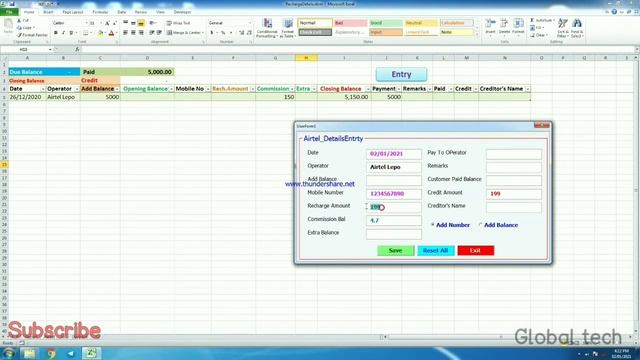
Task: Apply the Good cell style
Action: (386, 23)
